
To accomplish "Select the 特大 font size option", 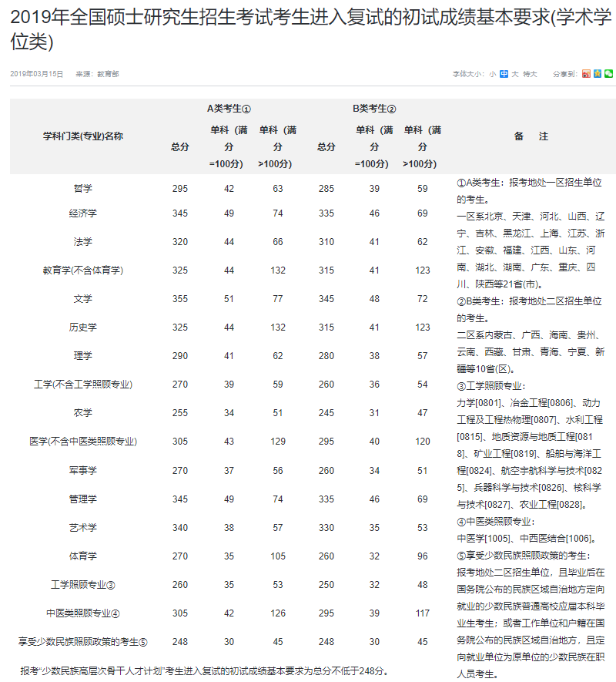I will pos(528,72).
